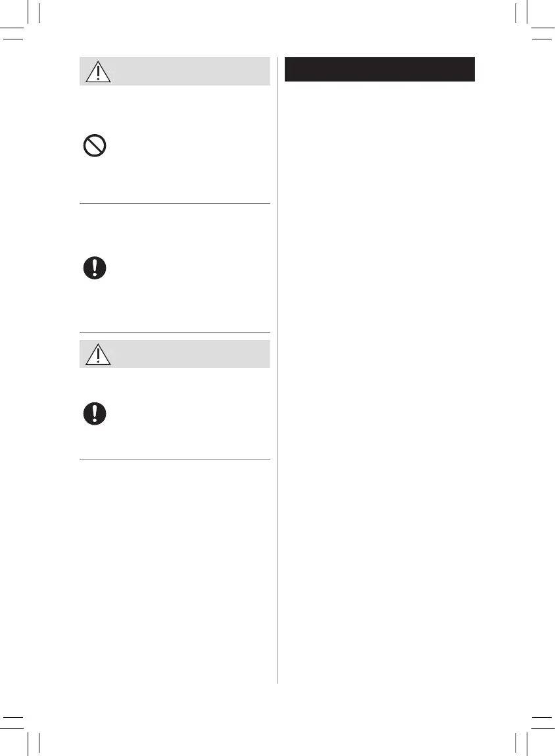Select the black header bar
555x756 pixels.
click(379, 70)
